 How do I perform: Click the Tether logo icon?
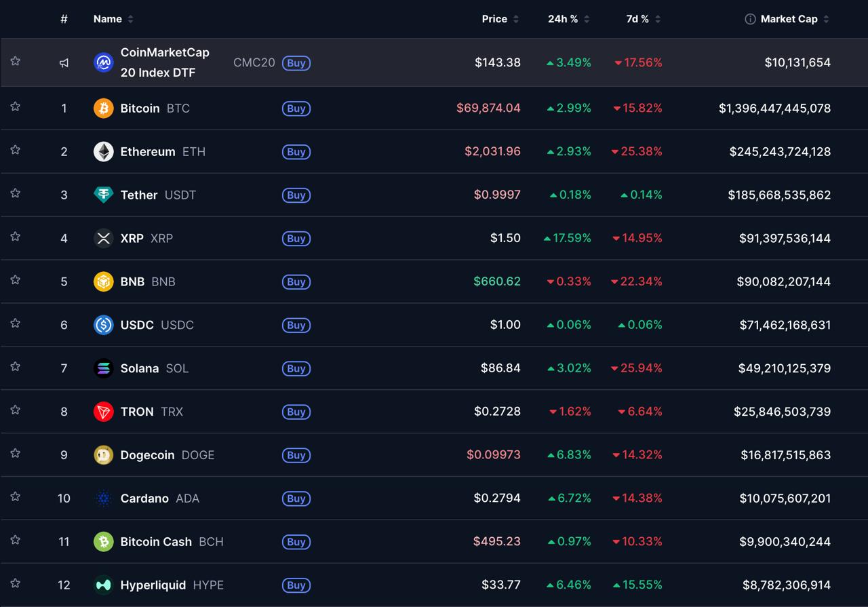click(103, 195)
